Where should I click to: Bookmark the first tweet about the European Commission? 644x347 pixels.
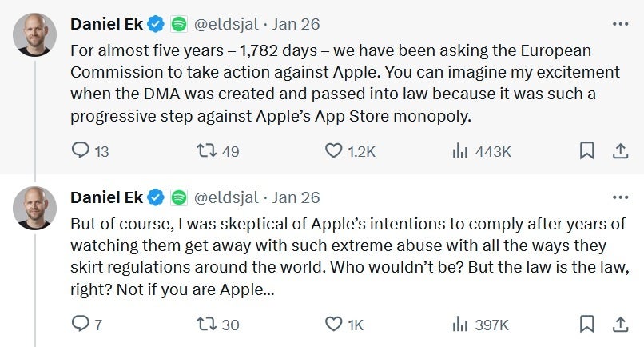click(x=586, y=150)
